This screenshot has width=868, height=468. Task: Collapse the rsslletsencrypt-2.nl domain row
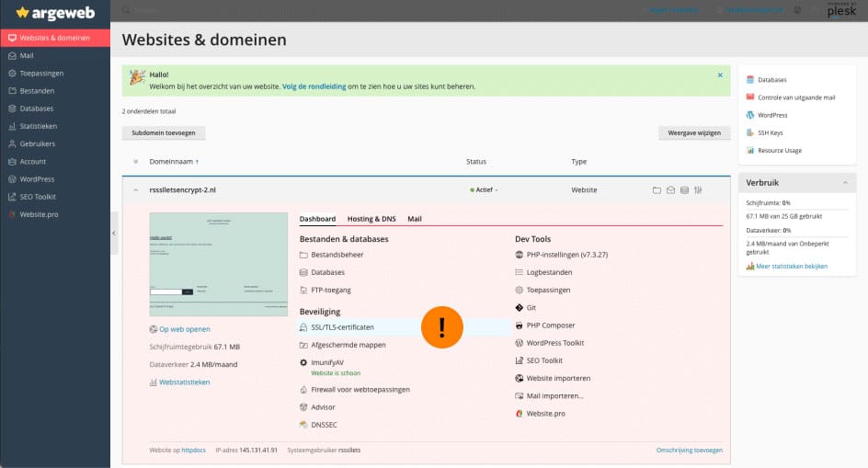coord(136,190)
